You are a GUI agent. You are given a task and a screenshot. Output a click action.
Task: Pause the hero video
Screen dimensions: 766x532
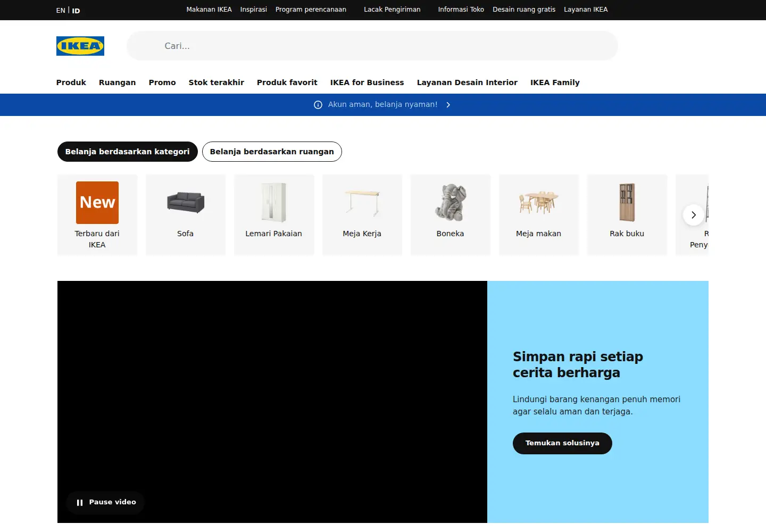click(106, 502)
